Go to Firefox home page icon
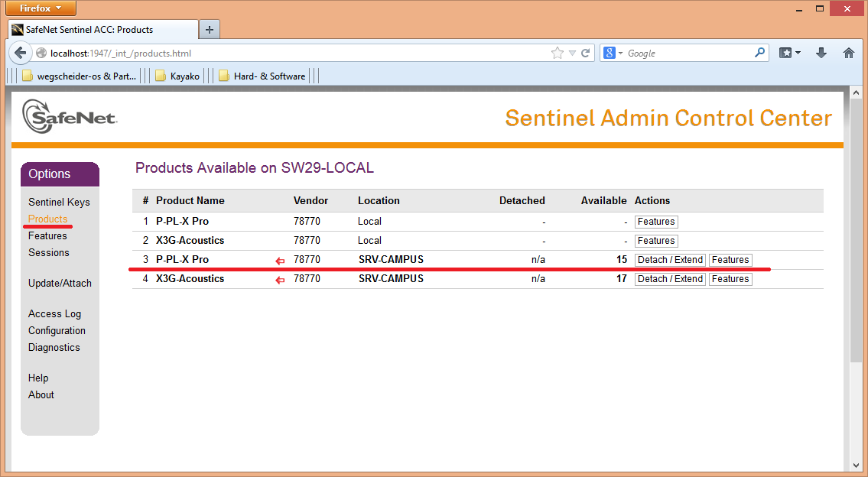868x477 pixels. [x=849, y=53]
